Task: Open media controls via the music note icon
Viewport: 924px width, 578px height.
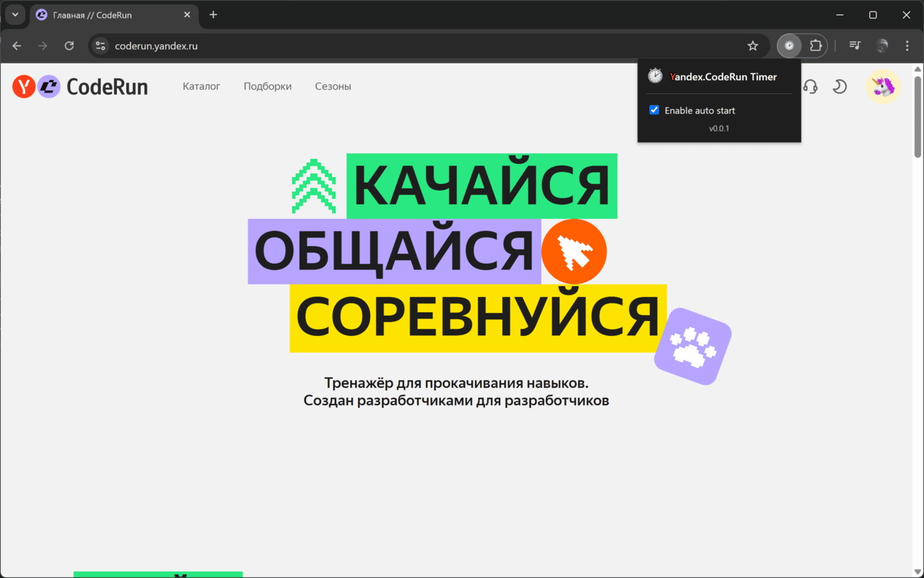Action: (854, 46)
